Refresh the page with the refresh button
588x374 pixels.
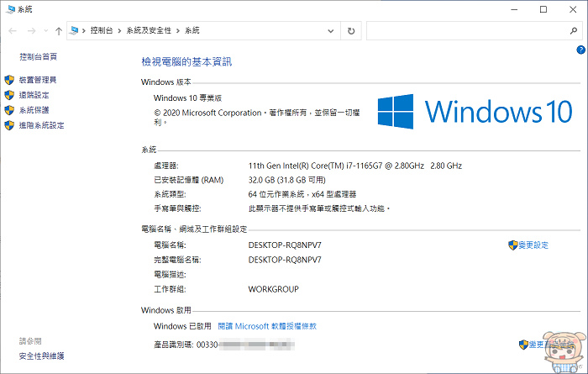coord(351,31)
